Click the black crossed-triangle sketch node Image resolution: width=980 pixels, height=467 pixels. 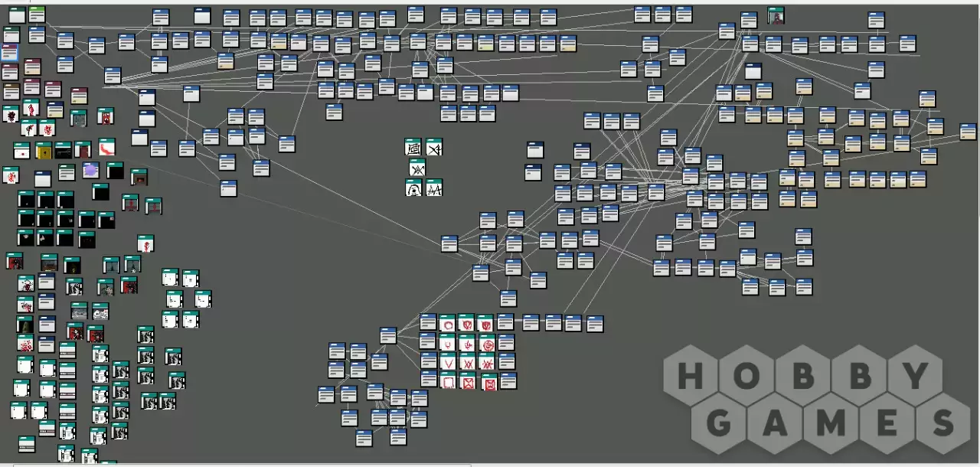pos(434,147)
